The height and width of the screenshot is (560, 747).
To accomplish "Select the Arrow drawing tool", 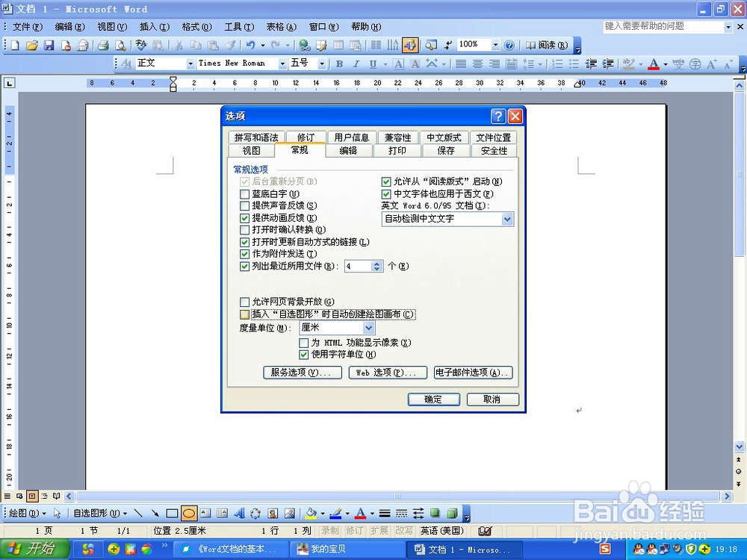I will pos(155,514).
